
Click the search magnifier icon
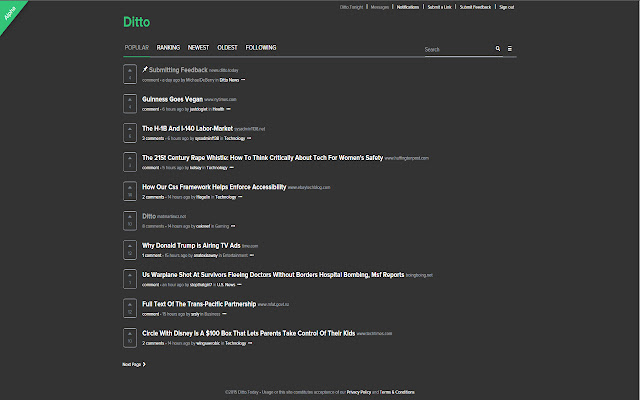click(x=498, y=49)
